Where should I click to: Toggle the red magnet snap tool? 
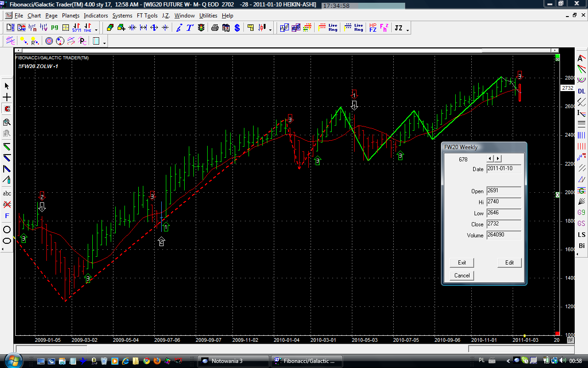(x=7, y=109)
